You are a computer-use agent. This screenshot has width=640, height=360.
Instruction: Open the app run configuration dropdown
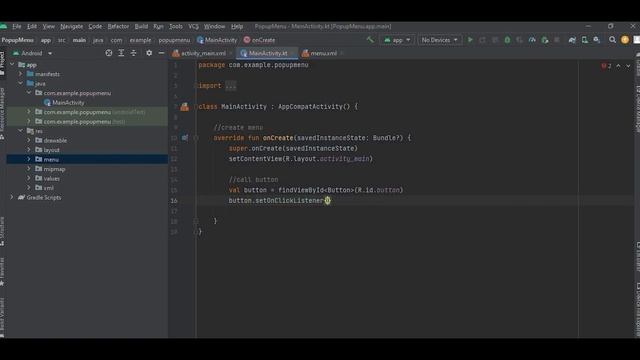pos(397,40)
